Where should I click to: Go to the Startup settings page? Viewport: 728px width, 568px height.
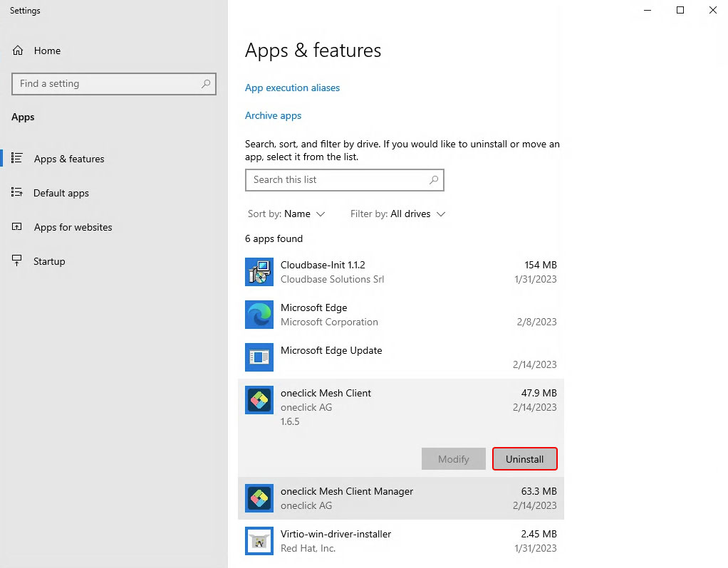tap(49, 261)
